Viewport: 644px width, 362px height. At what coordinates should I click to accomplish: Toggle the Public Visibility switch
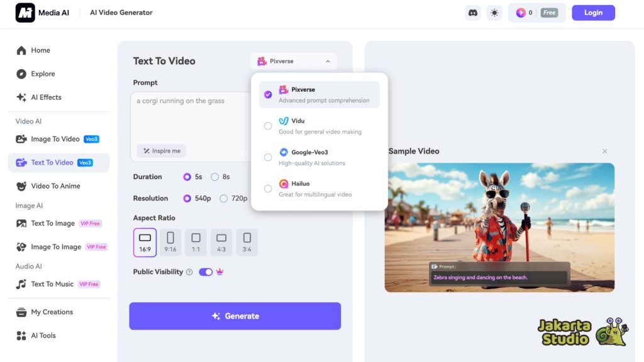(206, 272)
